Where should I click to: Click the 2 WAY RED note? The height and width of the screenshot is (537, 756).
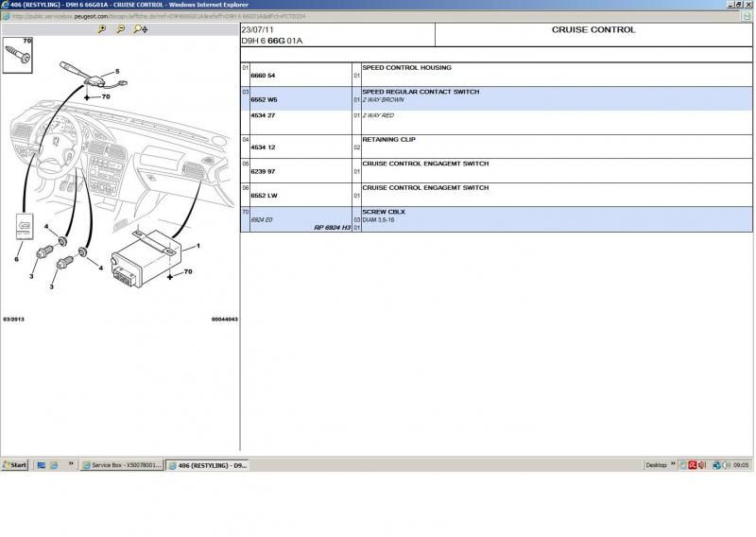(378, 115)
